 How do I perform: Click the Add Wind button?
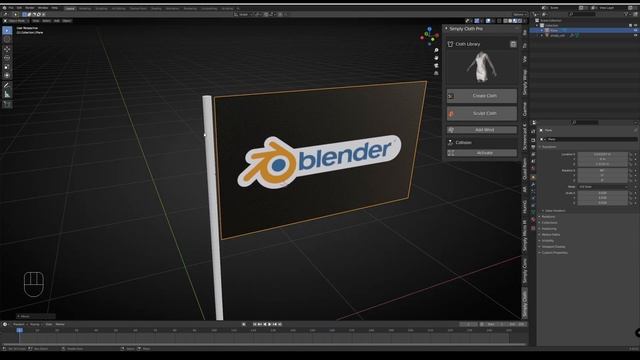(x=482, y=130)
